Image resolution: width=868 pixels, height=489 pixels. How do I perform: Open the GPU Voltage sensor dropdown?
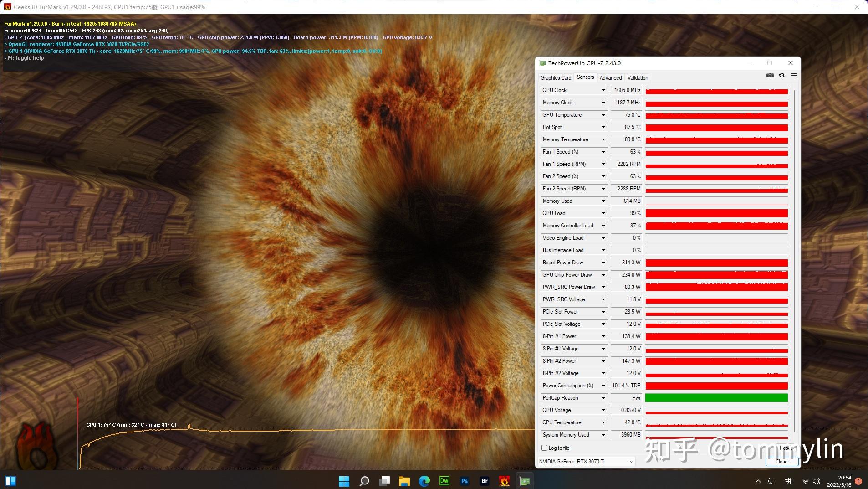click(x=603, y=410)
